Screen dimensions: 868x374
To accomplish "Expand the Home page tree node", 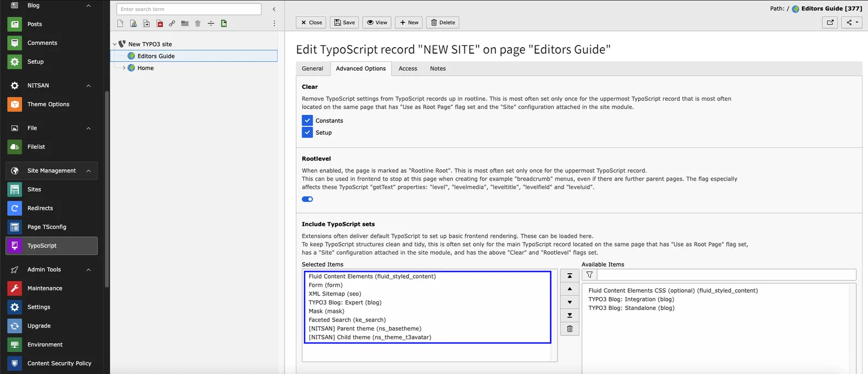I will coord(124,68).
